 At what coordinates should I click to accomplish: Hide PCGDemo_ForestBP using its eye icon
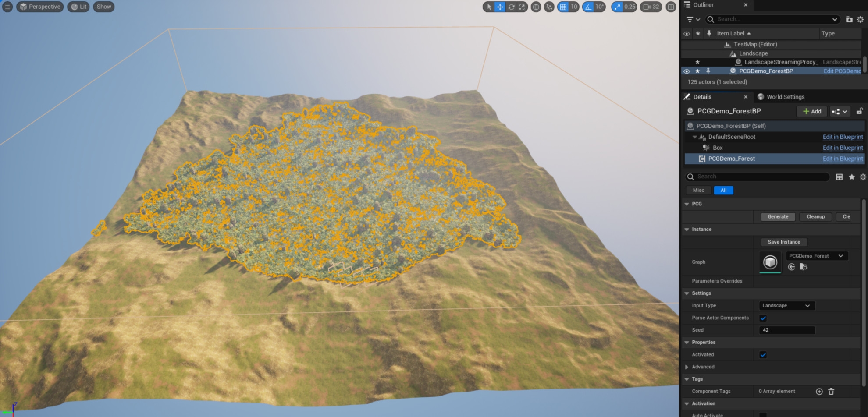click(x=687, y=71)
